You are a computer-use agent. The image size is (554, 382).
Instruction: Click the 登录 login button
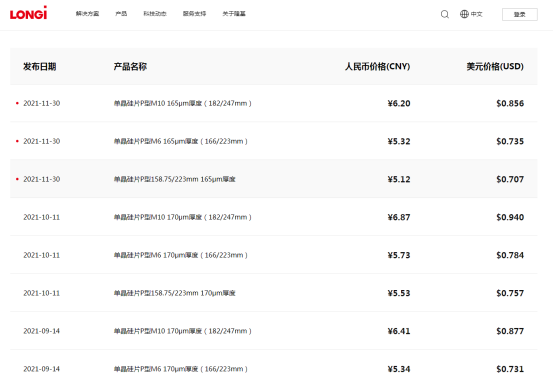click(x=520, y=14)
